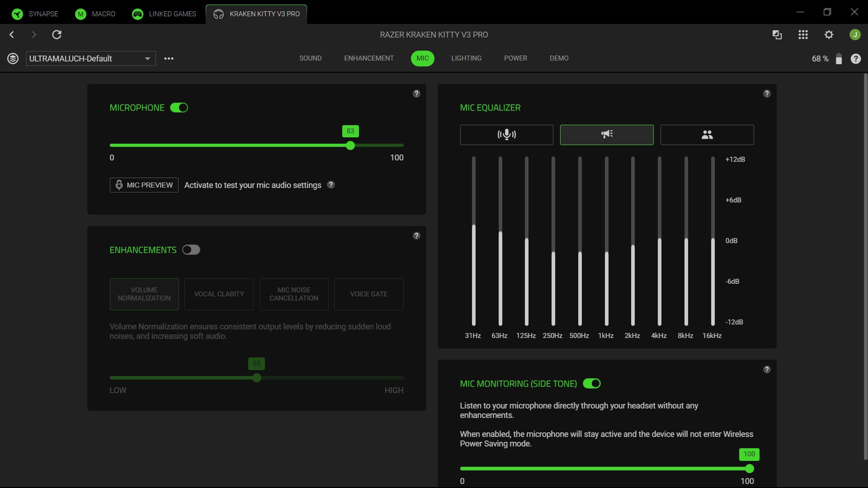Open the MACRO module tab

pos(95,14)
